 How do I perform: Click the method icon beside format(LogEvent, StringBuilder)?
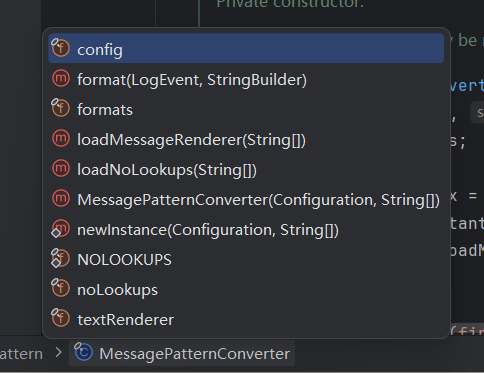[x=61, y=79]
